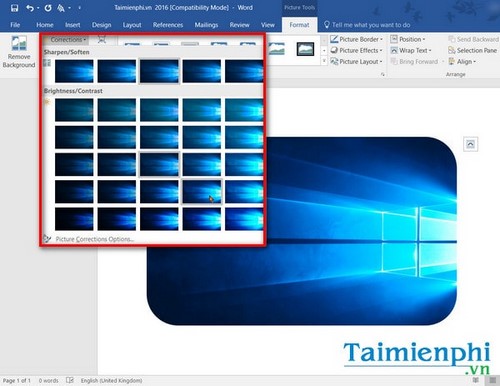Click the Picture Border pencil icon
500x386 pixels.
coord(334,39)
